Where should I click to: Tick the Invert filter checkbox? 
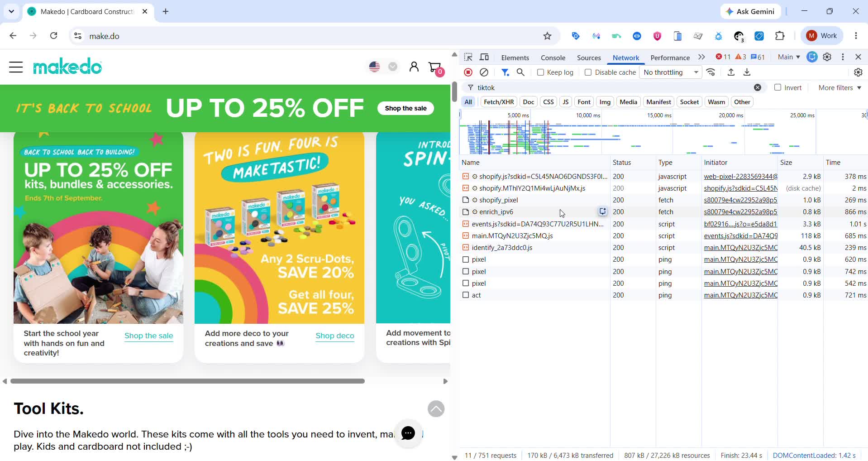777,87
